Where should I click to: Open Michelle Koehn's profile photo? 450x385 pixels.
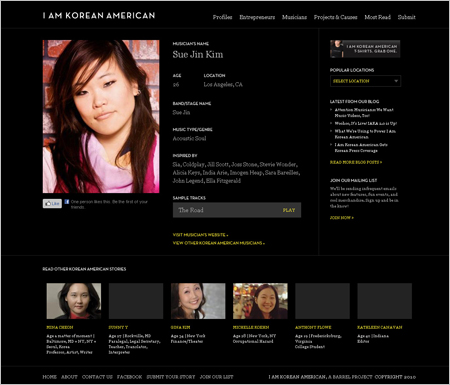click(x=260, y=301)
